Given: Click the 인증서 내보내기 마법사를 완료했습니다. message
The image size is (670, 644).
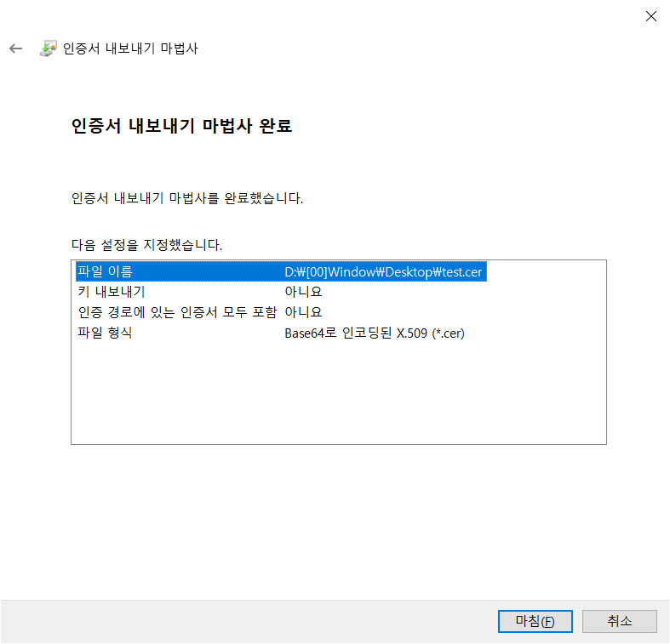Looking at the screenshot, I should click(x=187, y=198).
